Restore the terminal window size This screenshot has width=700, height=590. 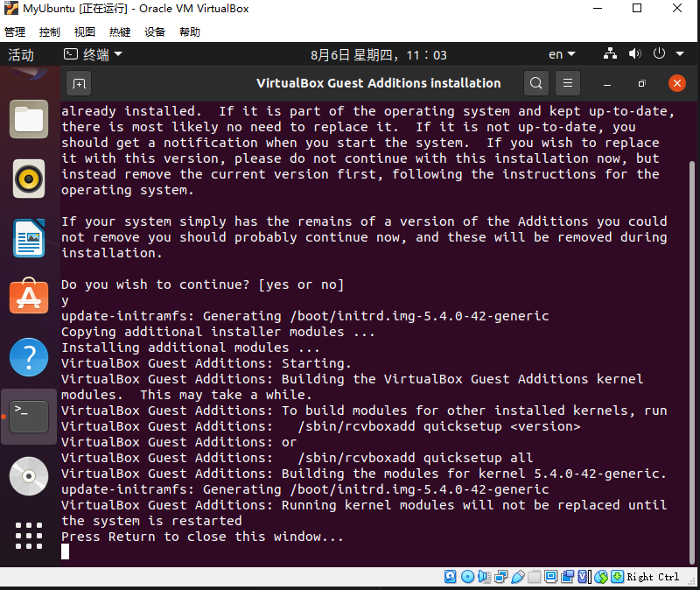point(642,83)
